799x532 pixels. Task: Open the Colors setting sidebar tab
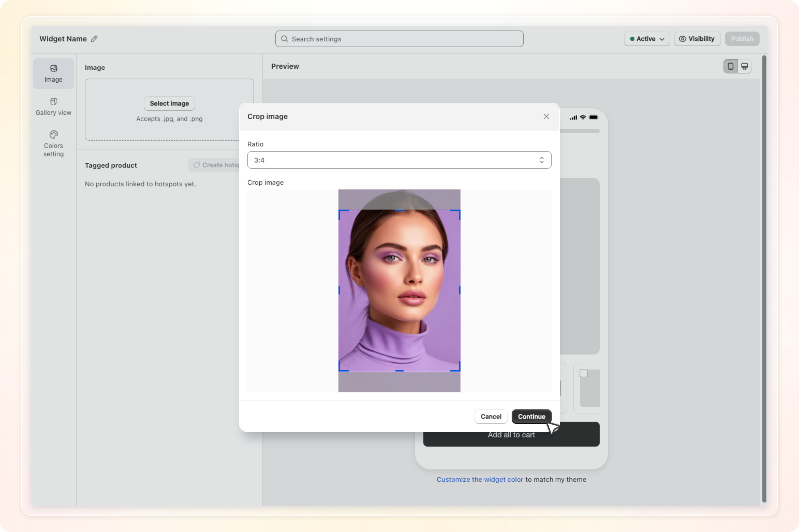pos(53,144)
